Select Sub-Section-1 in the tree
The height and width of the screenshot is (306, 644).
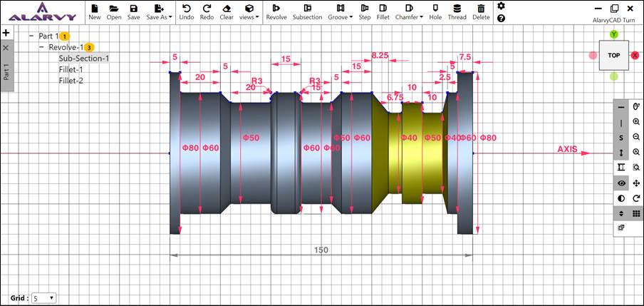pyautogui.click(x=84, y=58)
